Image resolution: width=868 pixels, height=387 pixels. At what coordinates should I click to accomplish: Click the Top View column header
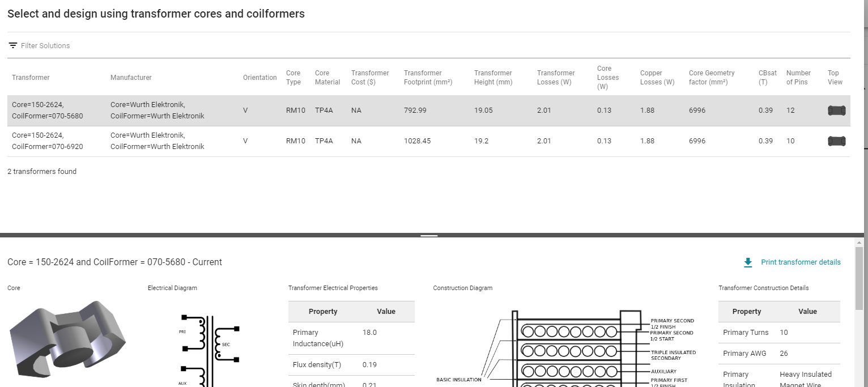click(x=835, y=78)
